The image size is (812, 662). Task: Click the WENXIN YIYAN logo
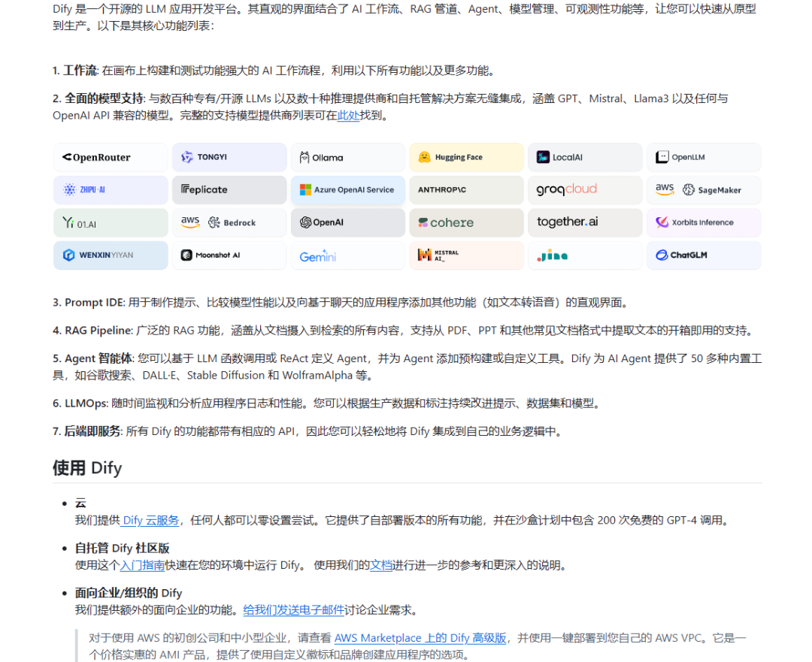tap(111, 255)
